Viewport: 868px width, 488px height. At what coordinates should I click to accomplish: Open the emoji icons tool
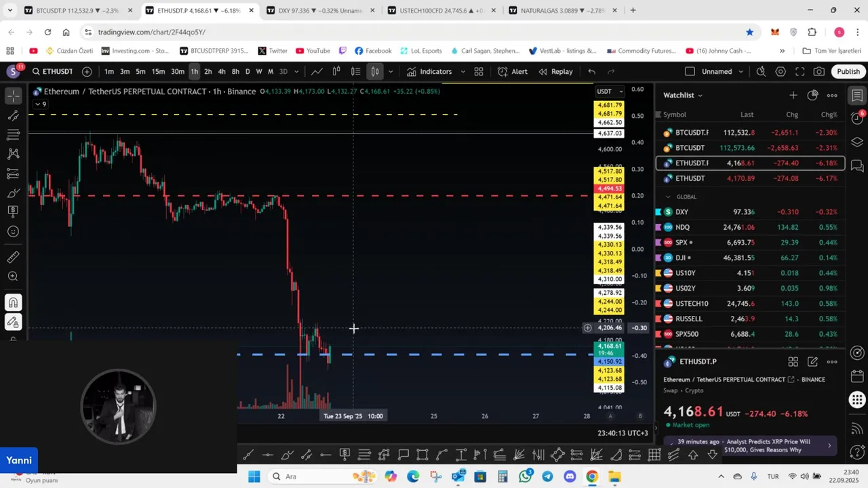coord(14,232)
